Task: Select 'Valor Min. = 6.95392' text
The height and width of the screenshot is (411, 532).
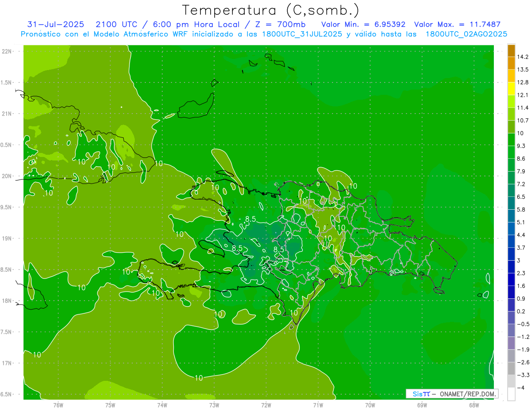Action: pyautogui.click(x=363, y=24)
